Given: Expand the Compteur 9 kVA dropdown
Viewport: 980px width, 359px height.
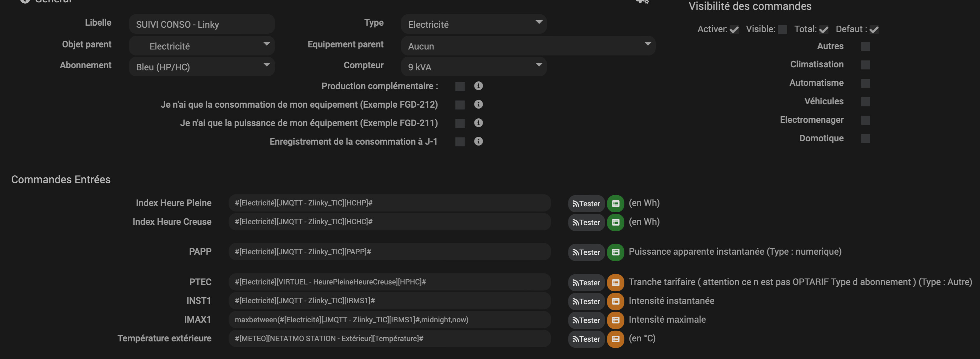Looking at the screenshot, I should click(x=473, y=67).
